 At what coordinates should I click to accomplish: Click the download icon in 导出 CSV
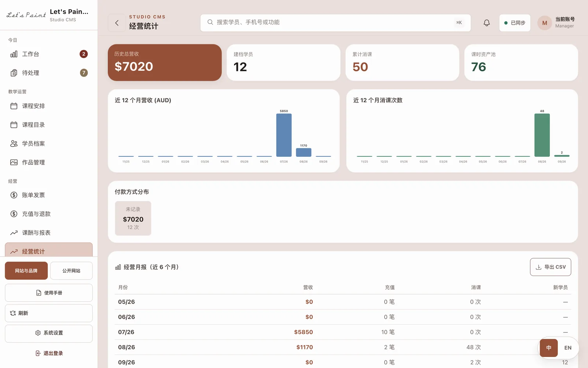[x=538, y=267]
